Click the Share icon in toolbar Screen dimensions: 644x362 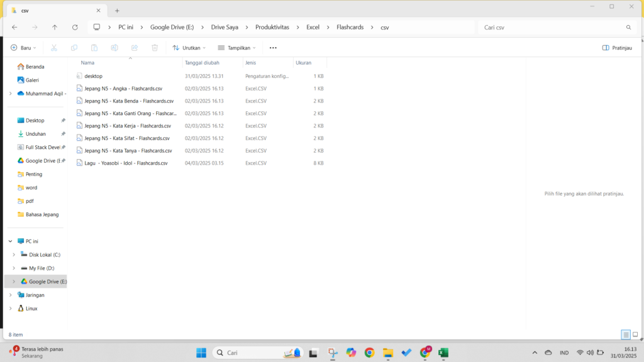pyautogui.click(x=135, y=48)
